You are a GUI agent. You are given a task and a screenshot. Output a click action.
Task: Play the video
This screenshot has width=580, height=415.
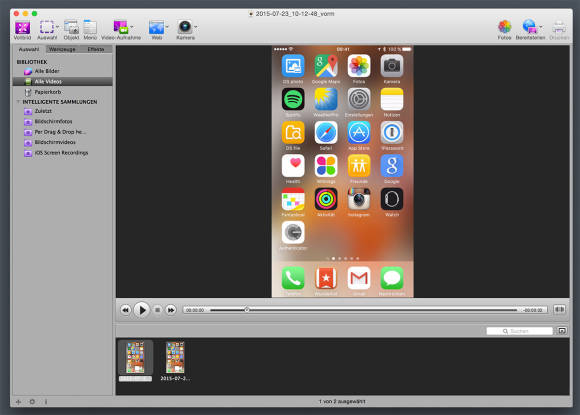(x=141, y=310)
